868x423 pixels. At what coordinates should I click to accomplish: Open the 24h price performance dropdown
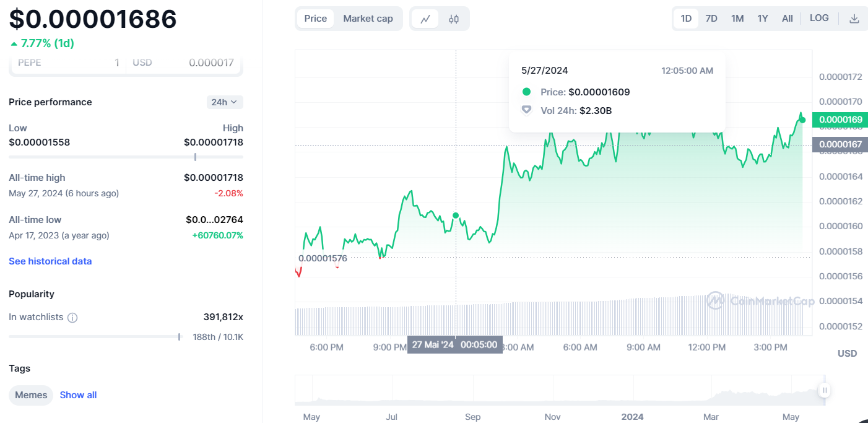coord(225,102)
